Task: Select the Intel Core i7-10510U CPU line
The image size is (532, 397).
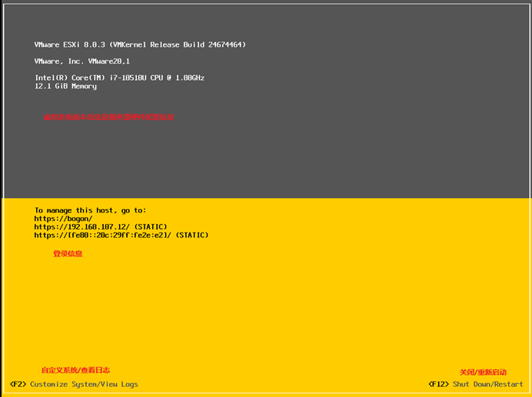Action: (119, 78)
